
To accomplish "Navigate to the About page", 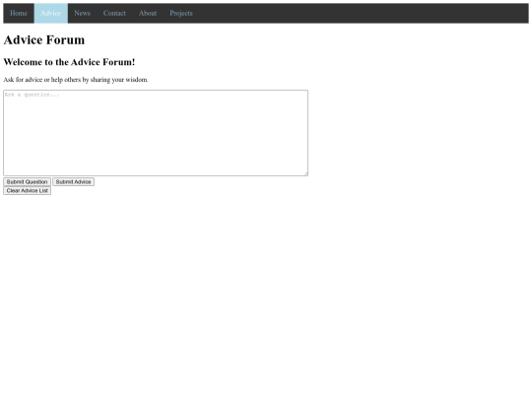I will (x=148, y=13).
